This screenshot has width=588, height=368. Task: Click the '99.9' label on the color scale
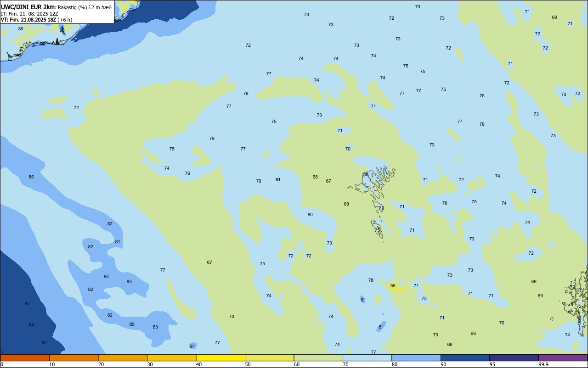(x=543, y=364)
